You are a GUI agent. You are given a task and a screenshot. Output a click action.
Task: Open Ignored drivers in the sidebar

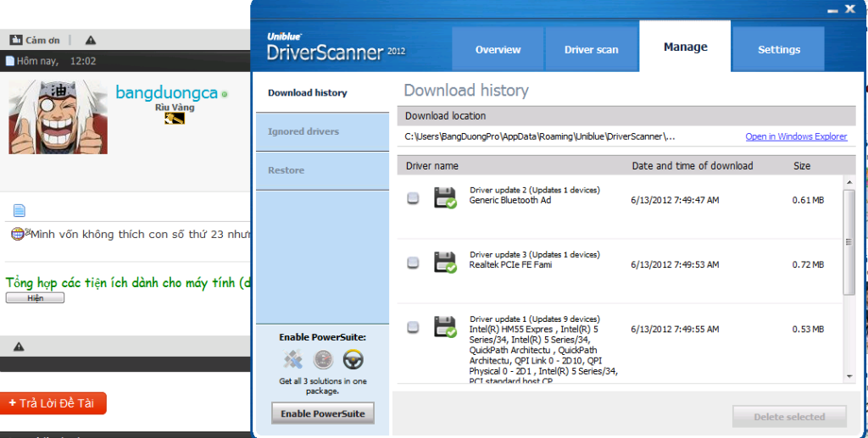(303, 131)
